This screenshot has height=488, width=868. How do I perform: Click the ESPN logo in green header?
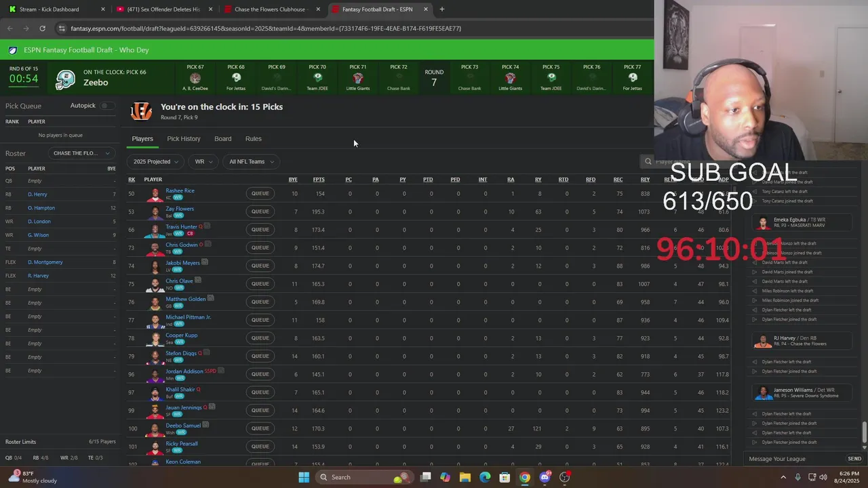[14, 50]
